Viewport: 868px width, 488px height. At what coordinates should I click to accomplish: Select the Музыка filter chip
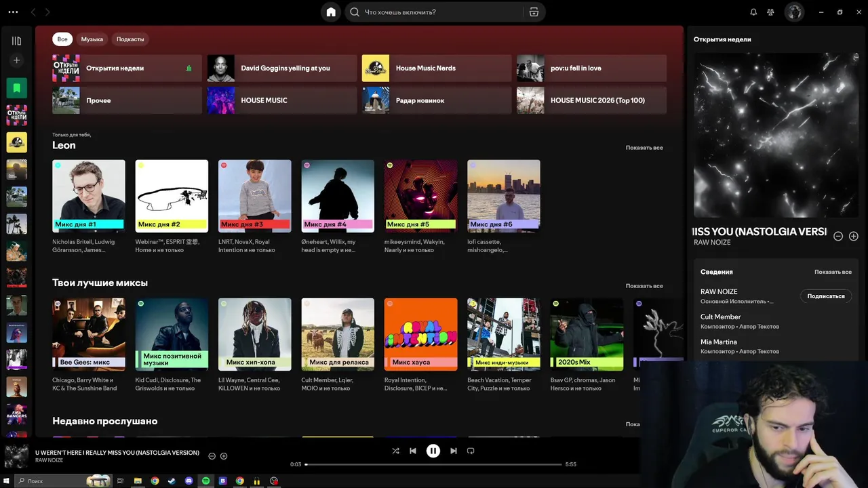(92, 39)
